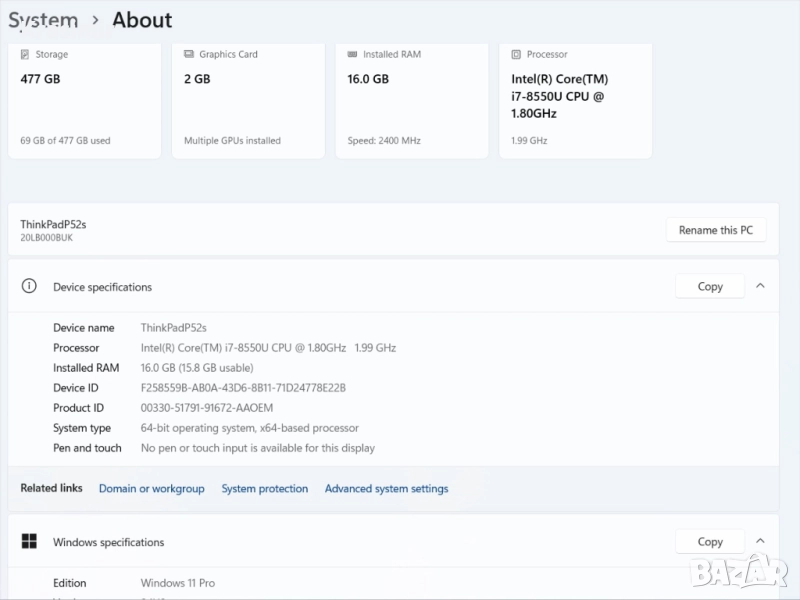This screenshot has height=600, width=800.
Task: Collapse the Device specifications section chevron
Action: tap(760, 286)
